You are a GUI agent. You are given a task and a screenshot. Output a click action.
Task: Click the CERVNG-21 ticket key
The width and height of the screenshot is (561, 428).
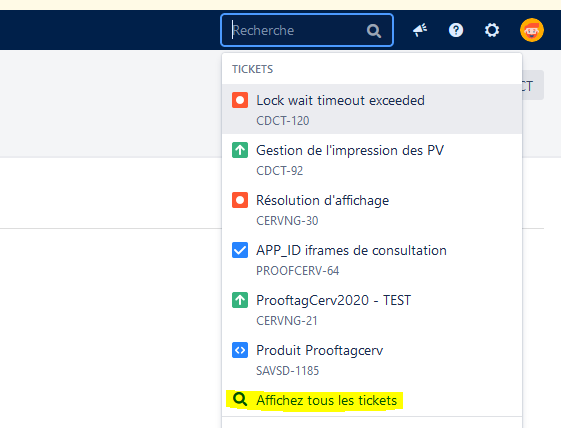point(287,321)
